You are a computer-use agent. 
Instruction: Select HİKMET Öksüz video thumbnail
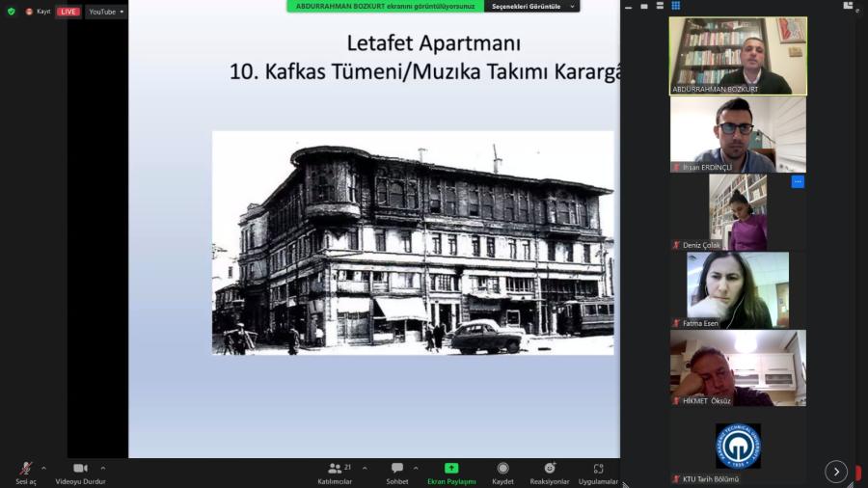(x=738, y=368)
